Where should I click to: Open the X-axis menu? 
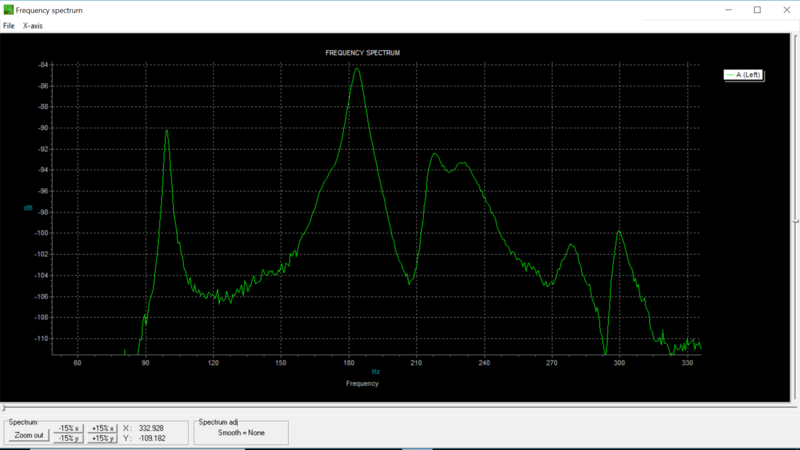(x=33, y=26)
